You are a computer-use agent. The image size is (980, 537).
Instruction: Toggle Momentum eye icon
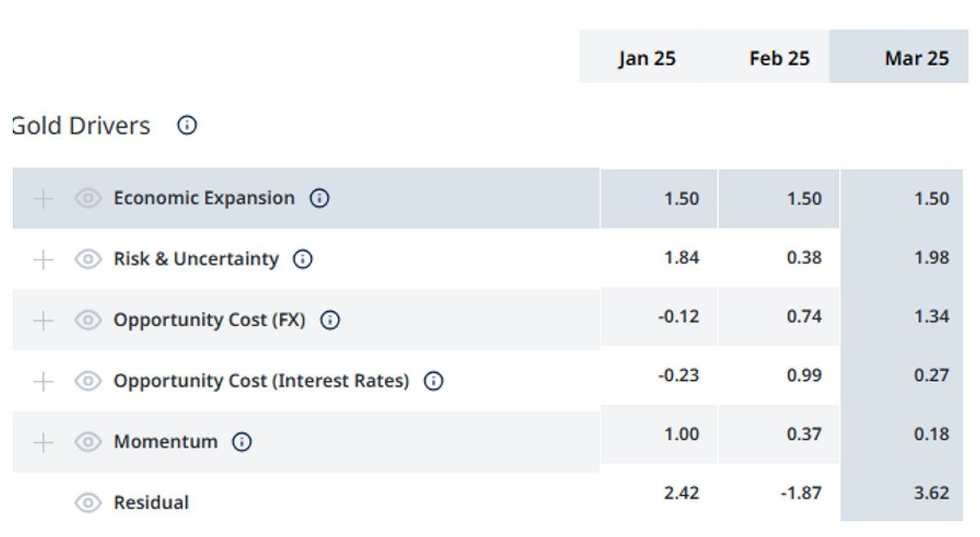(88, 442)
